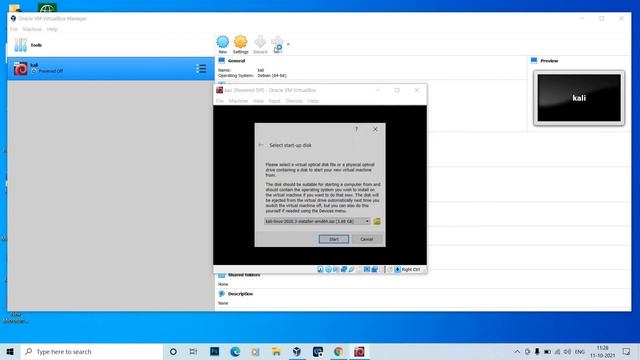Viewport: 640px width, 360px height.
Task: Switch to kali VM red icon on taskbar
Action: [x=359, y=351]
